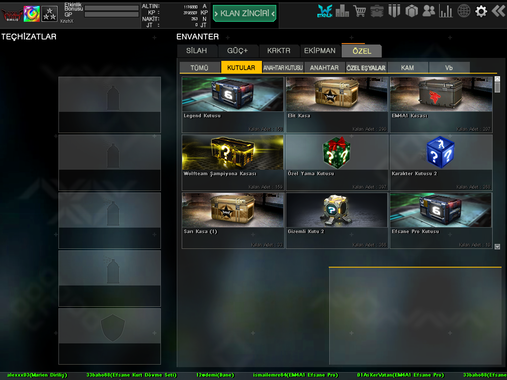The width and height of the screenshot is (507, 380).
Task: Select the Wolfteam Şampiyona Kasası item
Action: click(x=233, y=162)
